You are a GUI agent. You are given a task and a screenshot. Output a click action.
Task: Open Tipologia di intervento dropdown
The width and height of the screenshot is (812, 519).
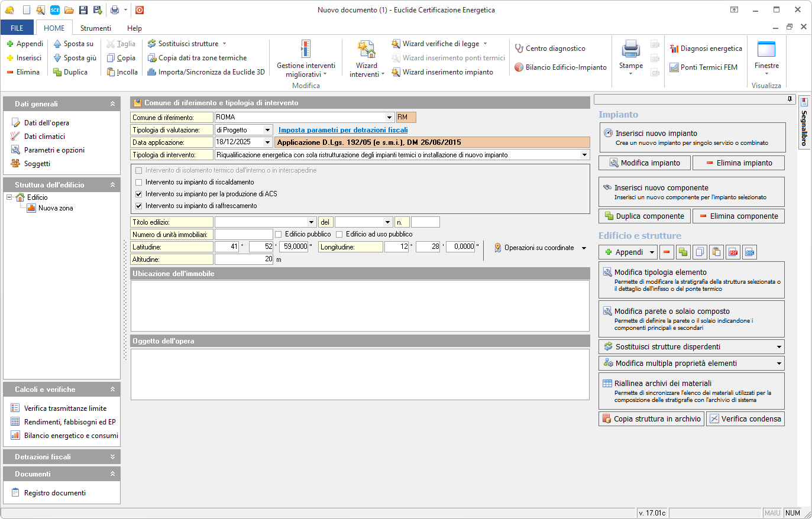tap(585, 155)
